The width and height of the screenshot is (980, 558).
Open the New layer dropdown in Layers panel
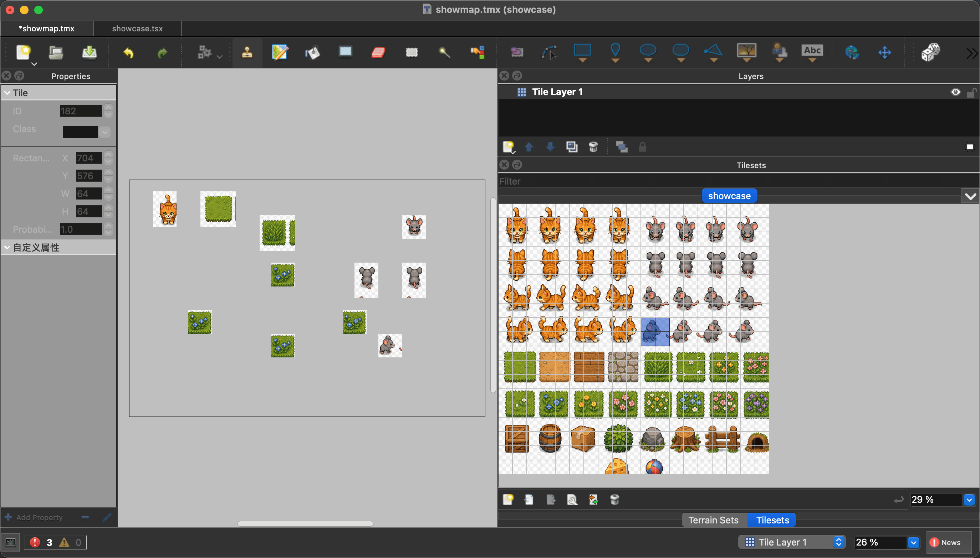[x=509, y=147]
